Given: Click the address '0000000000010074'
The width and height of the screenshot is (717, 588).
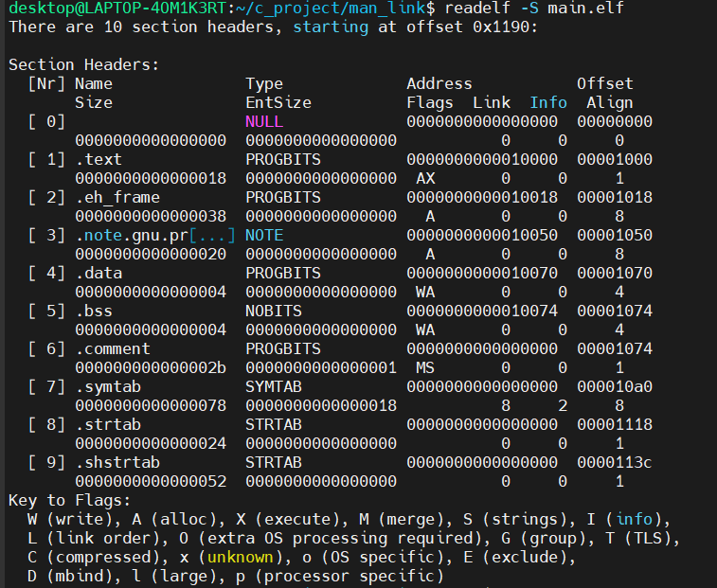Looking at the screenshot, I should click(482, 312).
